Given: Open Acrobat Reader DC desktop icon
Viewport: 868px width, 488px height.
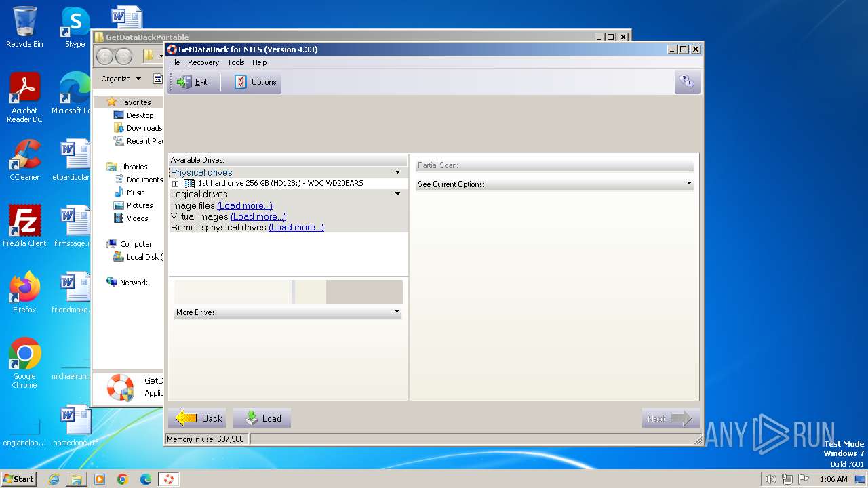Looking at the screenshot, I should tap(24, 98).
